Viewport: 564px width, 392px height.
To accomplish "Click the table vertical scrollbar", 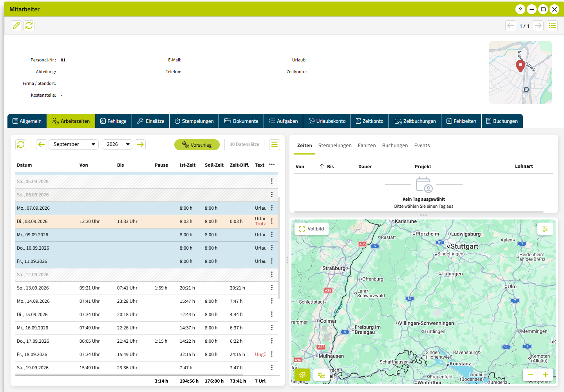I will [x=279, y=248].
